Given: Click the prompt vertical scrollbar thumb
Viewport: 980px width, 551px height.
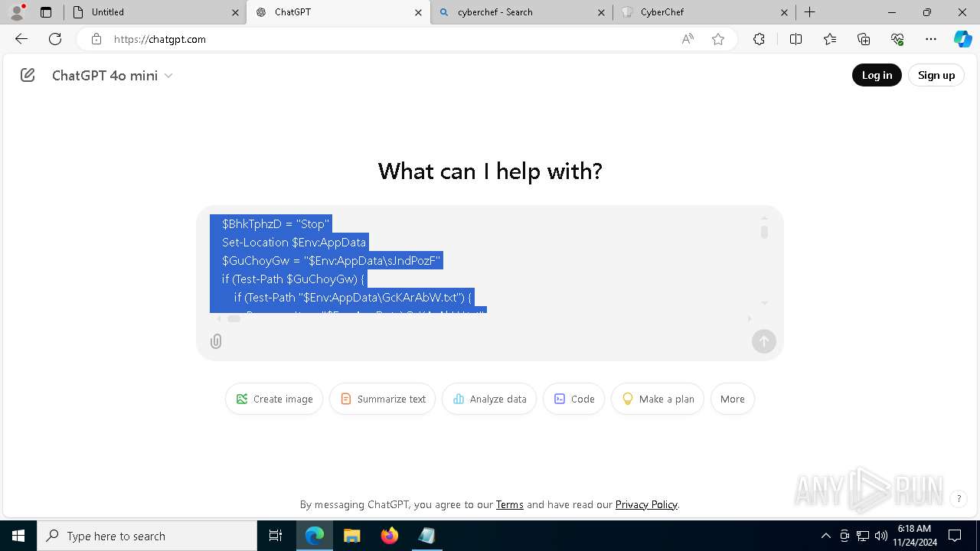Looking at the screenshot, I should click(x=764, y=232).
